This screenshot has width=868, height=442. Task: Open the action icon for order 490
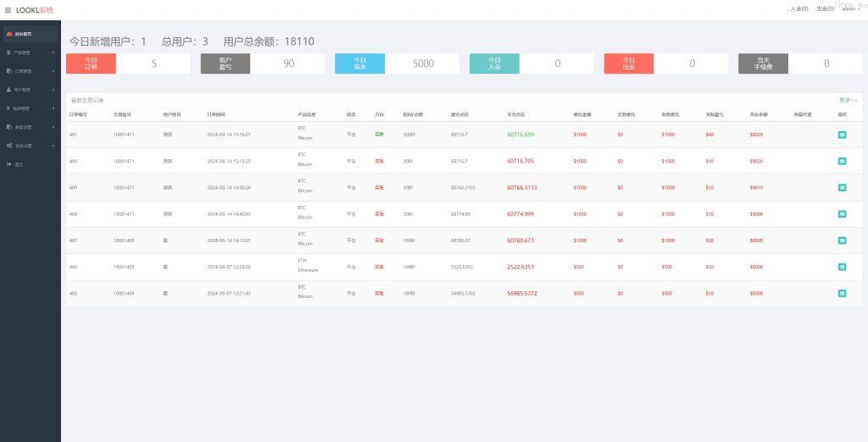tap(842, 161)
